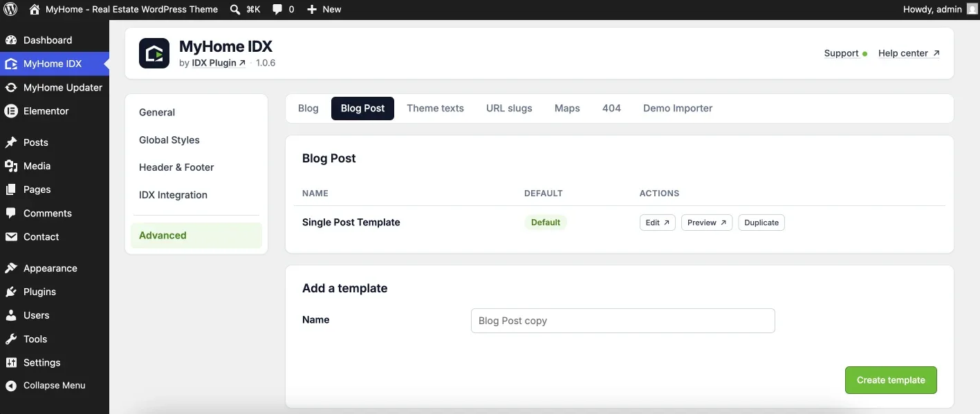
Task: Click the MyHome IDX sidebar icon
Action: coord(11,64)
